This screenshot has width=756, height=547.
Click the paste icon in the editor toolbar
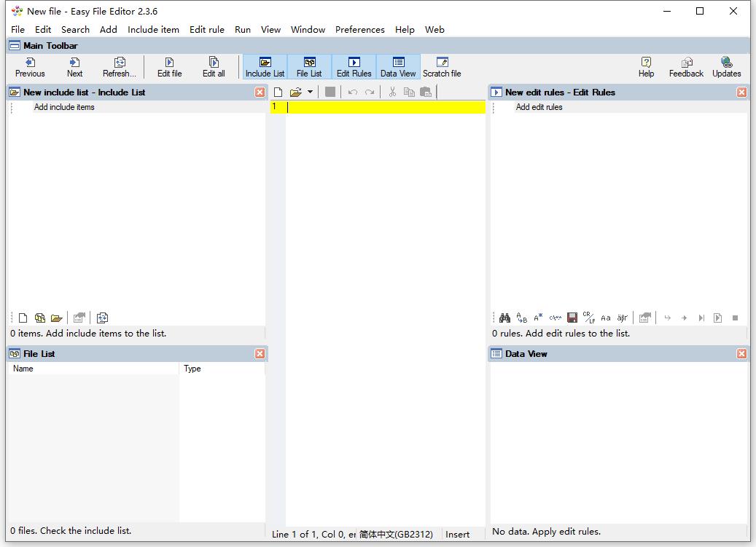426,92
